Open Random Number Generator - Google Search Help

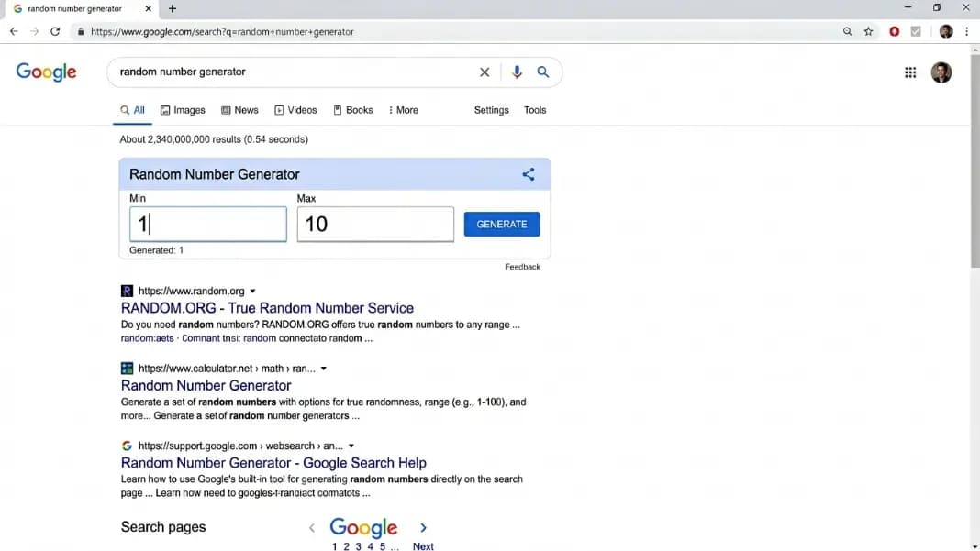click(273, 463)
